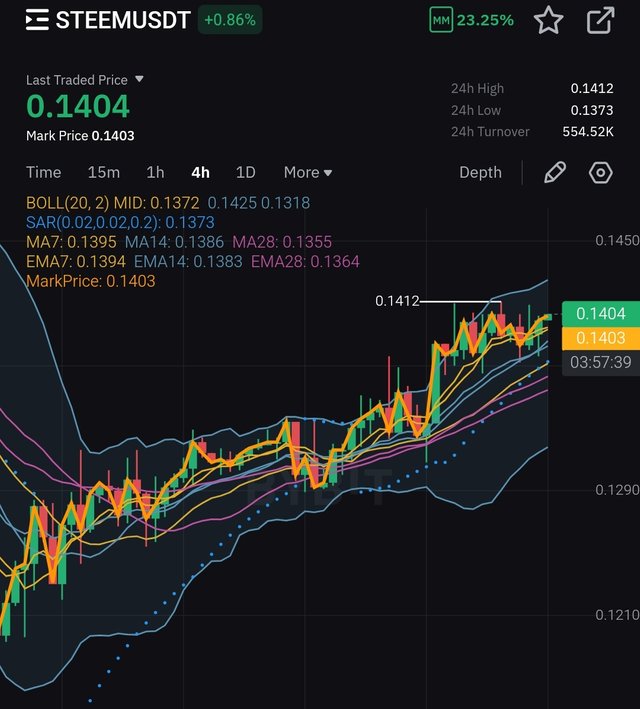Tap the 0.1290 price axis label
Image resolution: width=640 pixels, height=709 pixels.
[x=617, y=490]
